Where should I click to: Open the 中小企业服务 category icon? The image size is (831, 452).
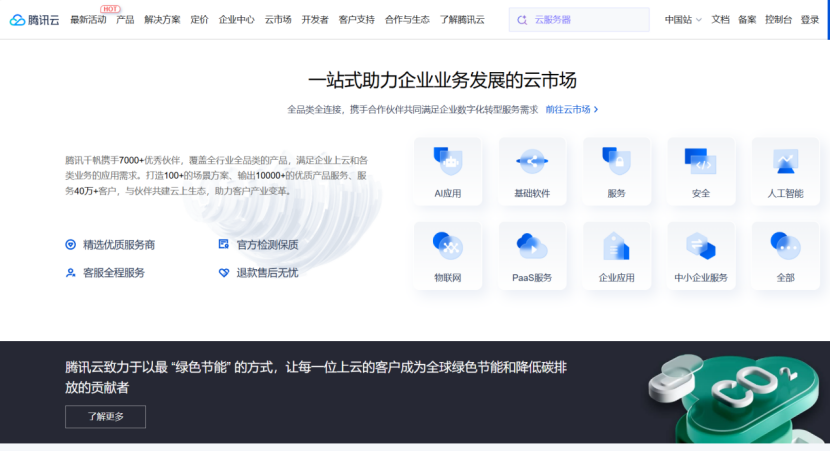pos(700,246)
